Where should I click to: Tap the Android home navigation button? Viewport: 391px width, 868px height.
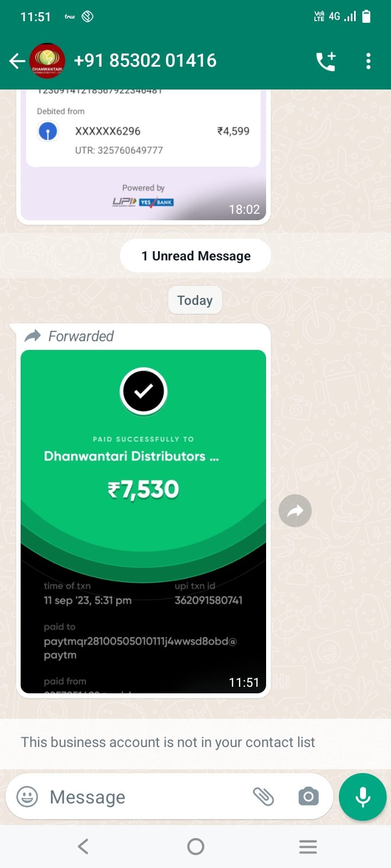[x=195, y=846]
